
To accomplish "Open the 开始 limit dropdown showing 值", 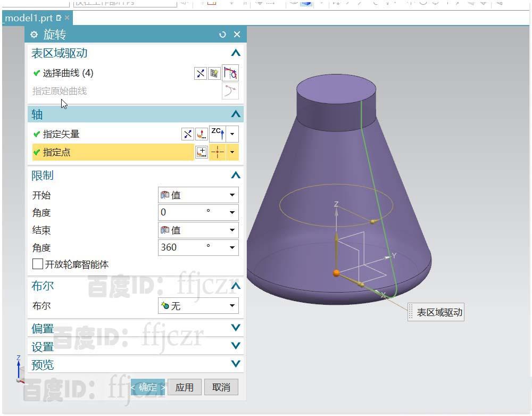I will (197, 195).
